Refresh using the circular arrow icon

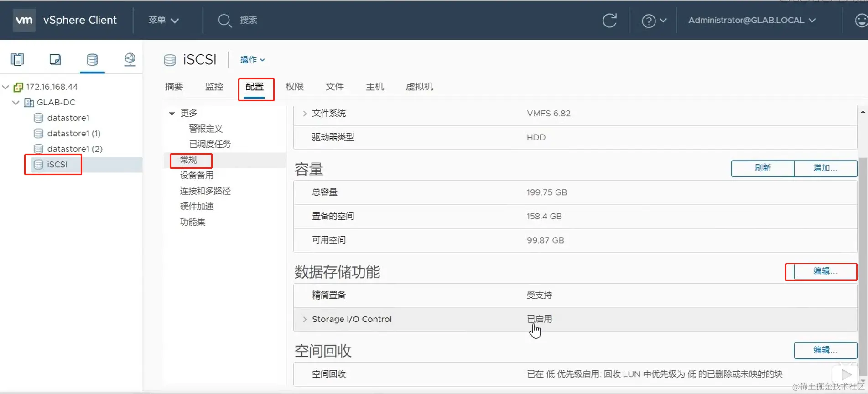pos(609,21)
